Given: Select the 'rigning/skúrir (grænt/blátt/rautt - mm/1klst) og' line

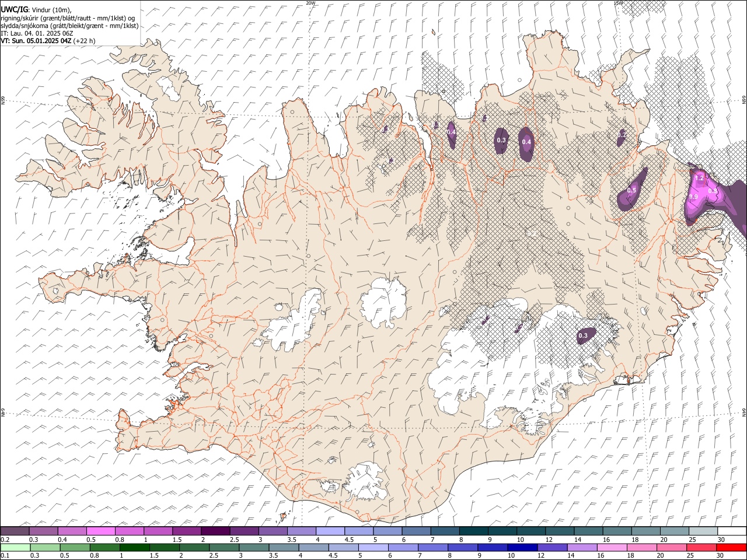Looking at the screenshot, I should (68, 18).
